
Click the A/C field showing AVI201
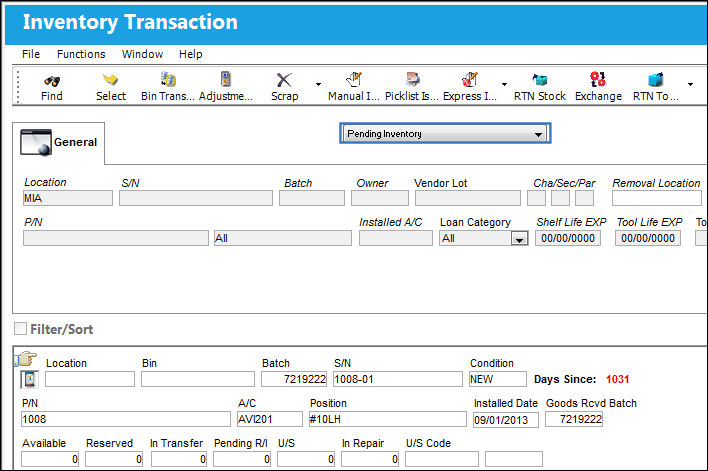click(270, 419)
